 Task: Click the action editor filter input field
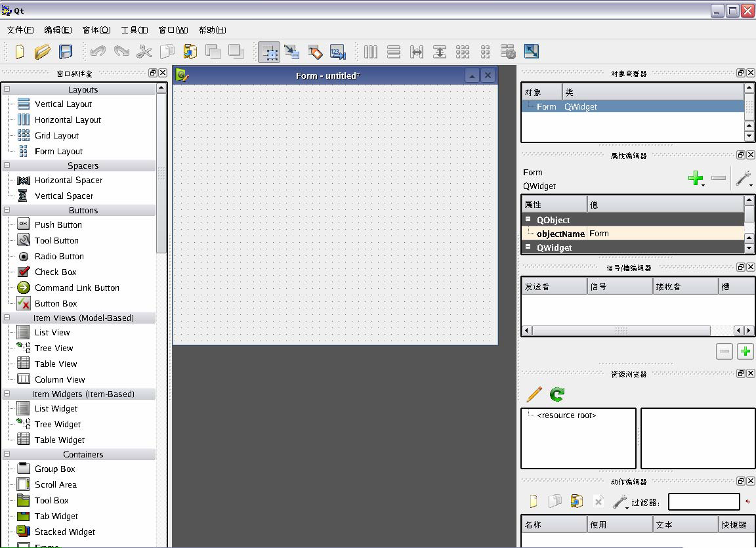tap(703, 502)
